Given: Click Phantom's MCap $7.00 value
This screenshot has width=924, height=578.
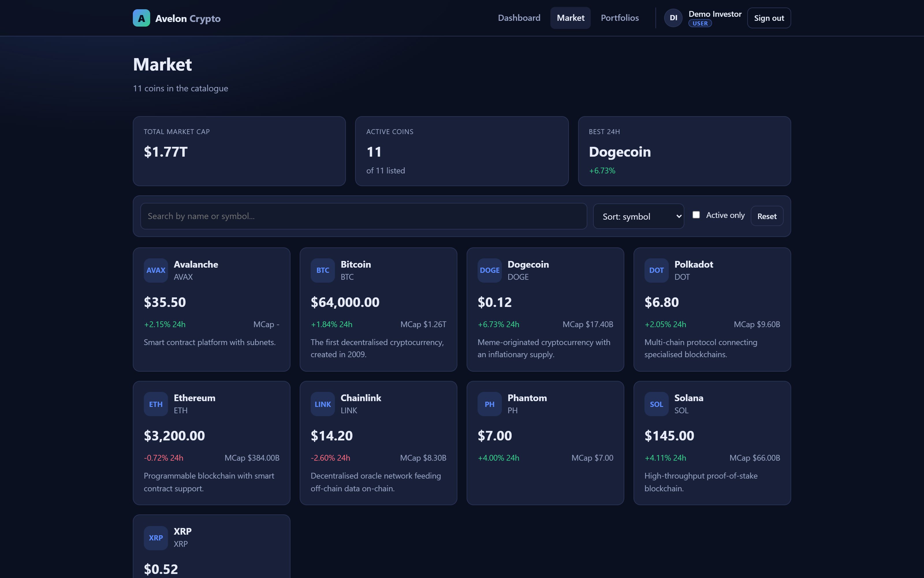Looking at the screenshot, I should (592, 458).
